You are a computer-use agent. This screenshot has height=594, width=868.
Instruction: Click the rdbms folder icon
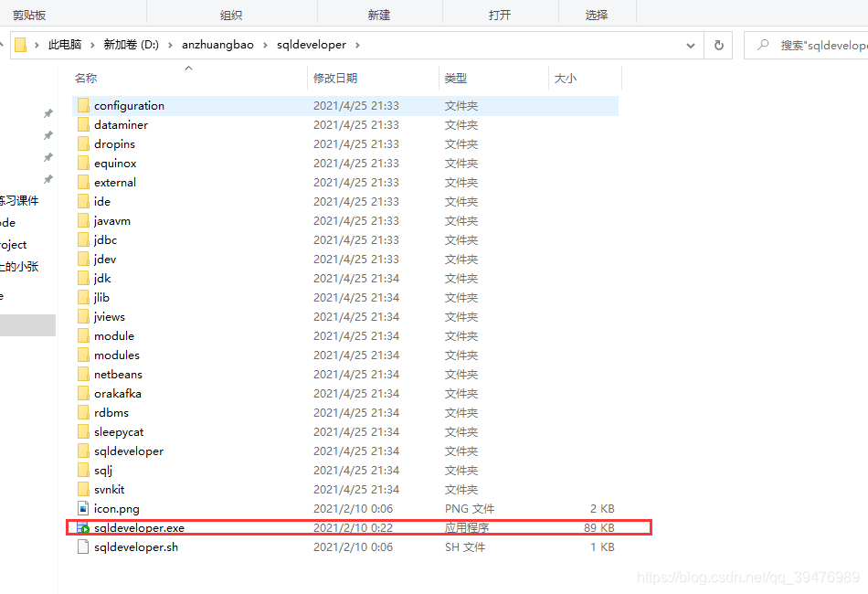(83, 412)
